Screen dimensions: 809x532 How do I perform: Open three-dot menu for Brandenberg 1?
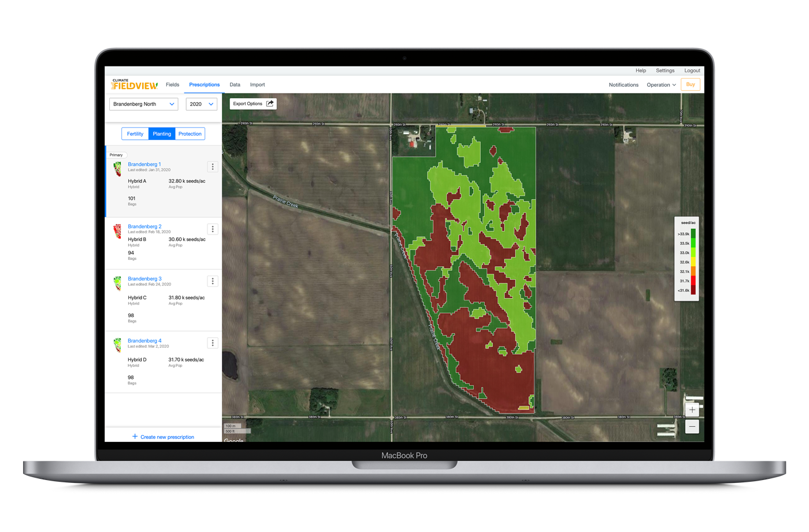tap(213, 167)
